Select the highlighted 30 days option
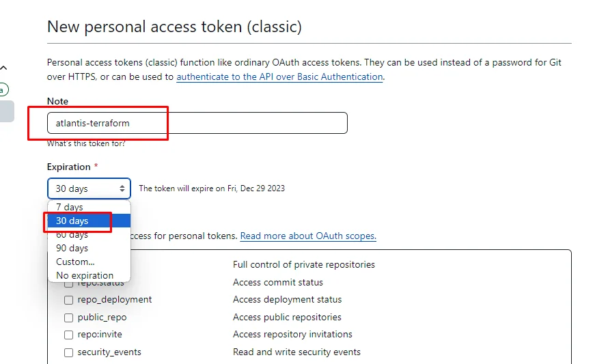 72,221
